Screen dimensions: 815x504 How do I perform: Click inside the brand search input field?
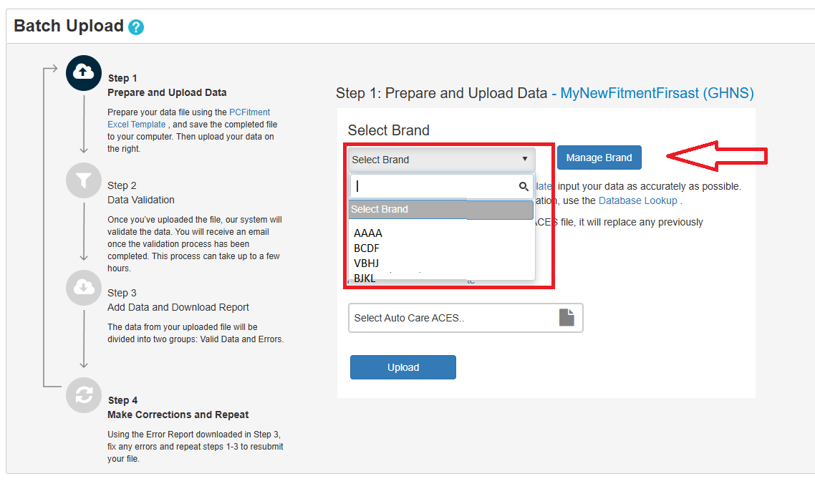coord(430,186)
